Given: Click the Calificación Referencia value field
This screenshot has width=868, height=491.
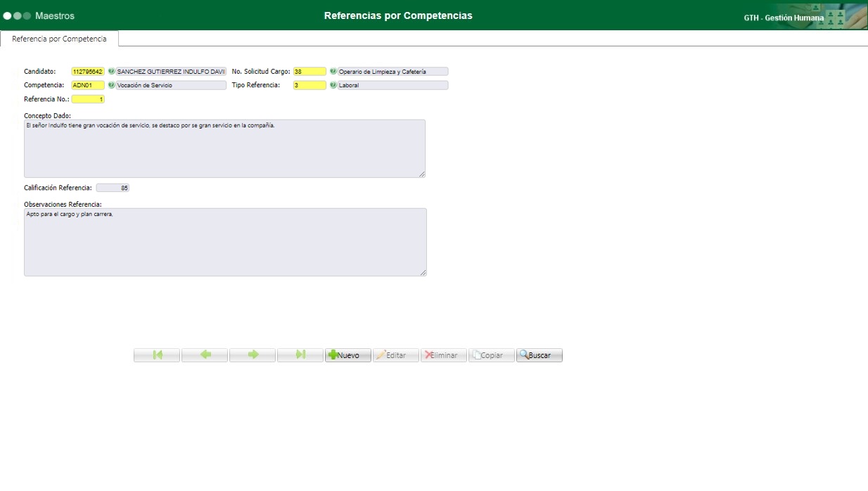Looking at the screenshot, I should 112,187.
